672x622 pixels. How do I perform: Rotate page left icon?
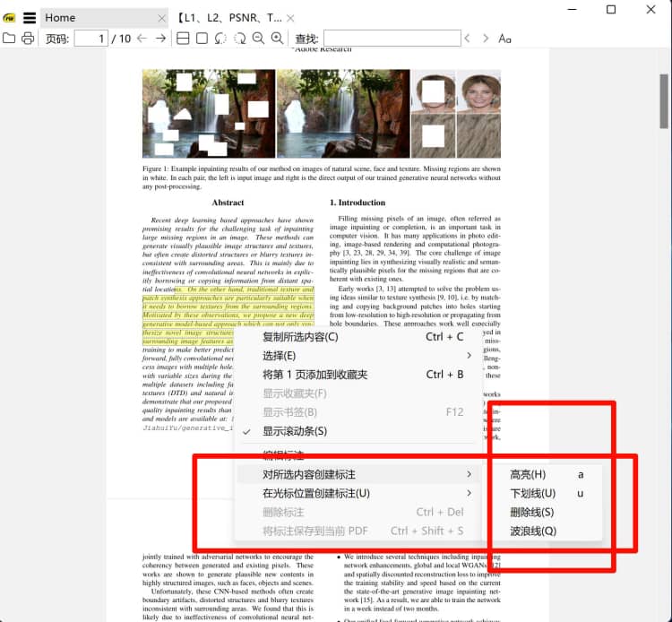click(220, 39)
